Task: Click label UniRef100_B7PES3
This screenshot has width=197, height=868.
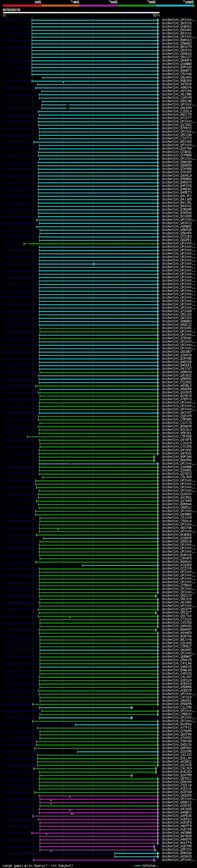Action: pyautogui.click(x=177, y=128)
